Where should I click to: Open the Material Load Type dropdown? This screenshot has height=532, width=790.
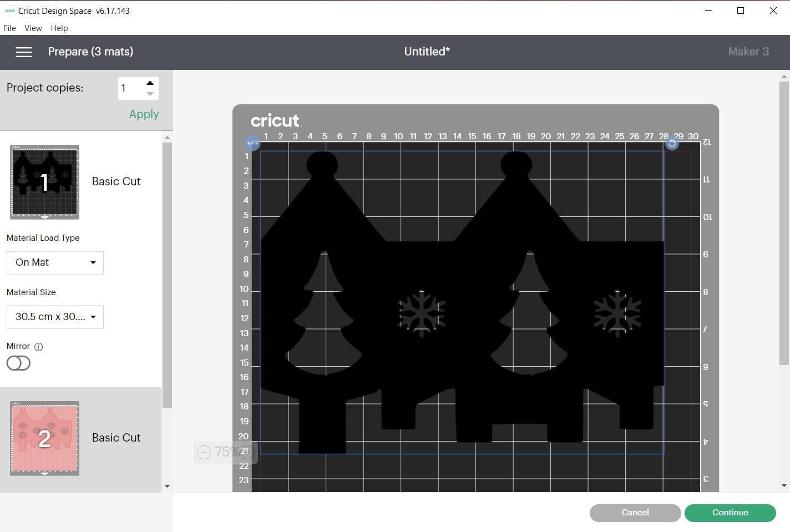click(x=55, y=262)
